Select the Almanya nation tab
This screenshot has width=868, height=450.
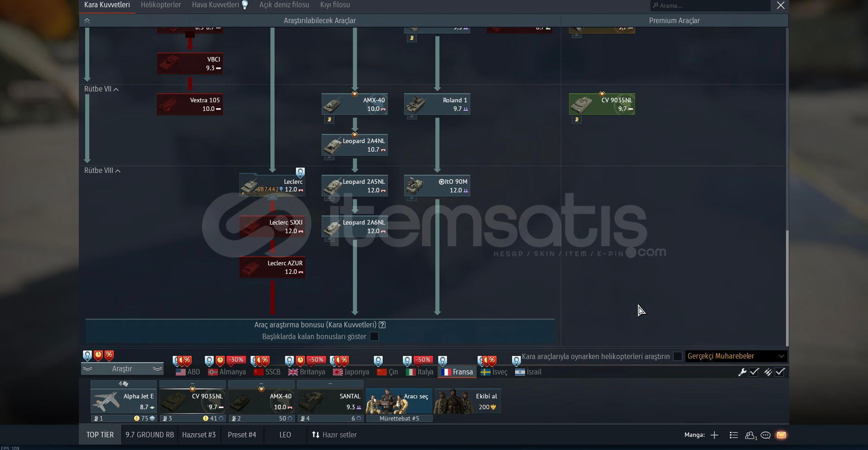click(x=227, y=372)
